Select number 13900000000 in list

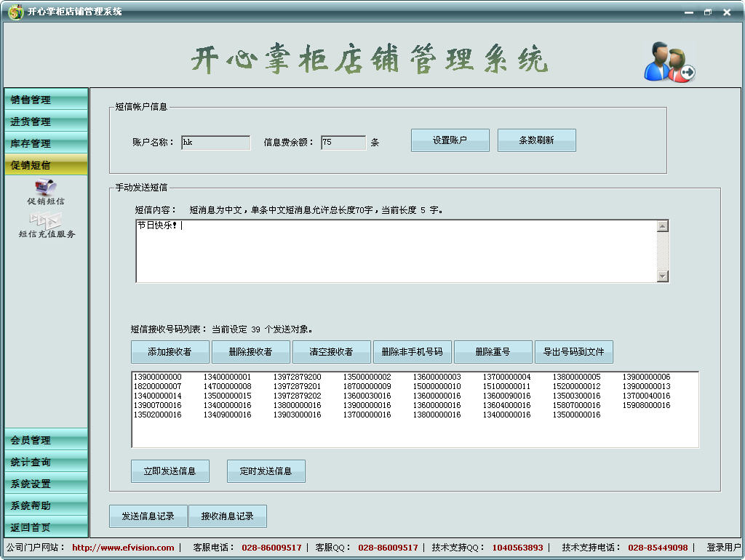tap(157, 377)
